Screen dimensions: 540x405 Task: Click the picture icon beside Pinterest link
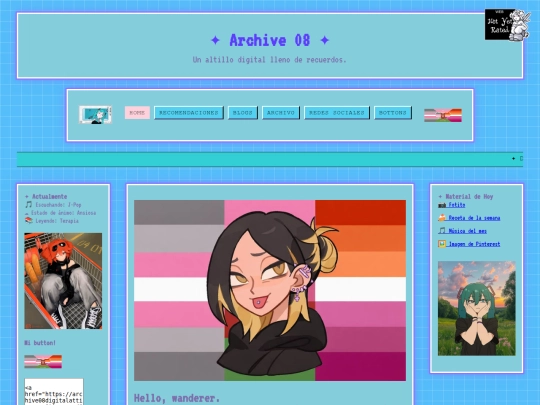(x=442, y=244)
